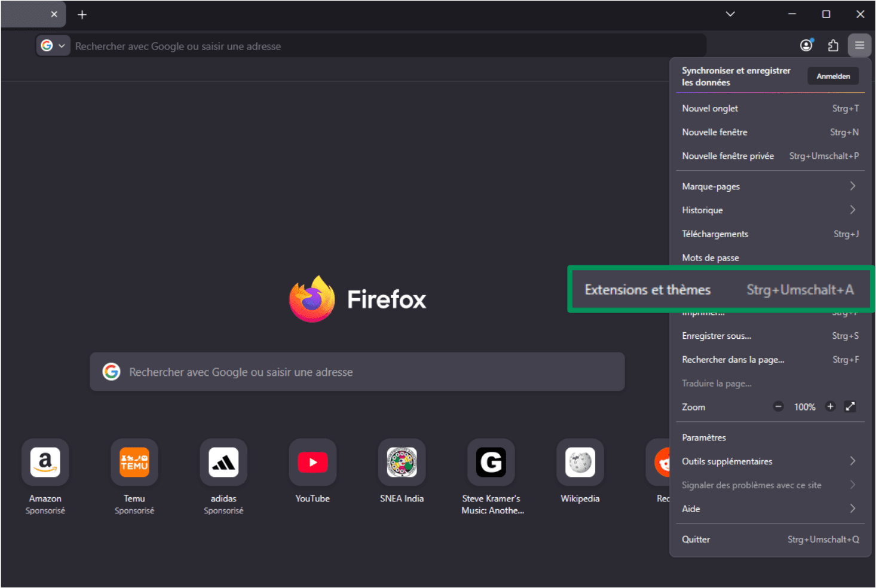Close the hamburger application menu
The image size is (876, 588).
859,45
